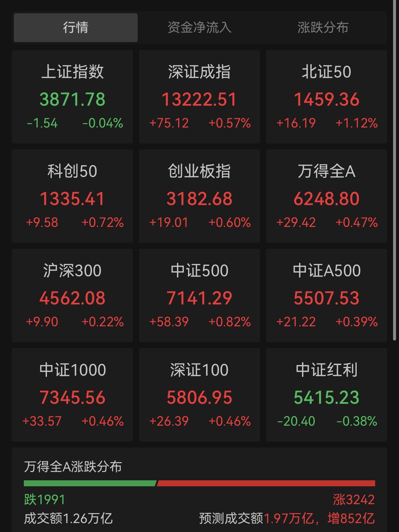This screenshot has width=399, height=532.
Task: Tap the 深证成指 index card
Action: [x=199, y=97]
